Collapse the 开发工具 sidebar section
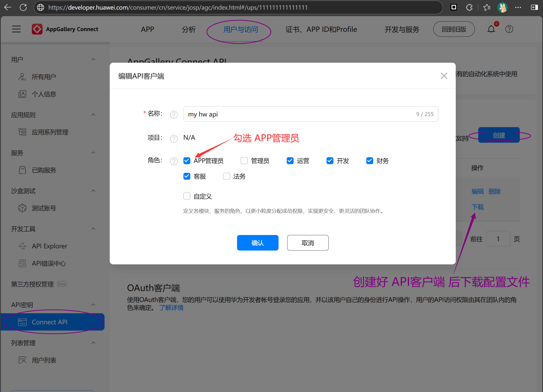 (93, 229)
